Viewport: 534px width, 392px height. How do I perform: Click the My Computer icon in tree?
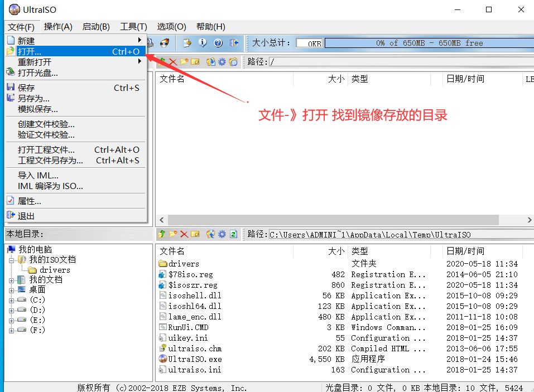[x=11, y=249]
